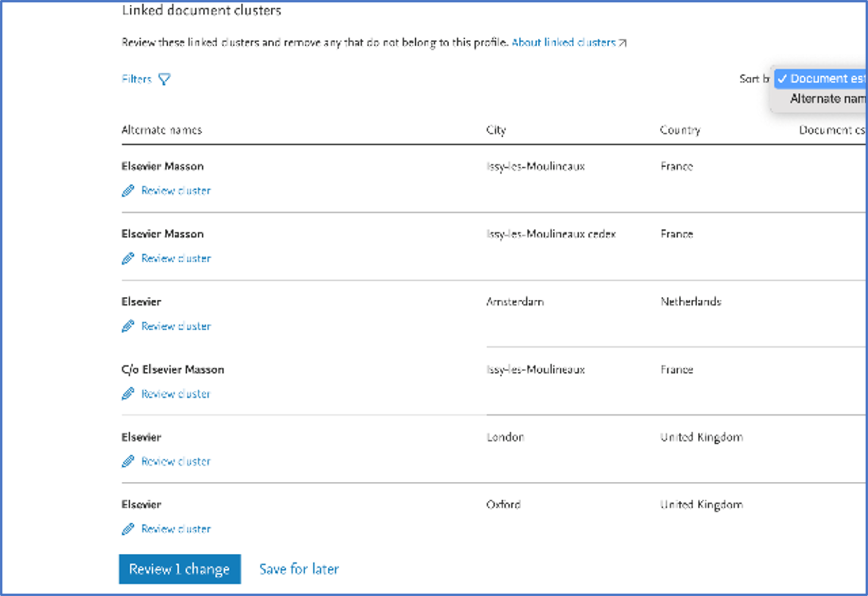Click United Kingdom in the London row
The image size is (868, 596).
tap(702, 437)
